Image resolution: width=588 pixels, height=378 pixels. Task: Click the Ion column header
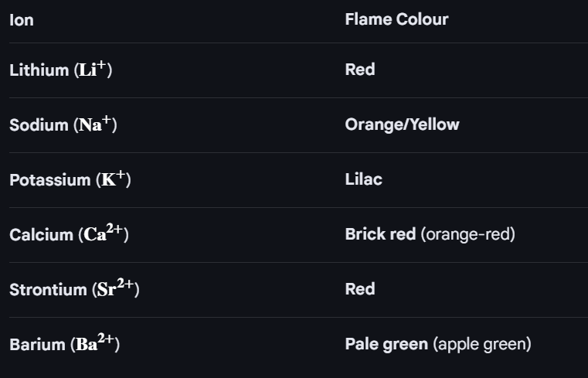(22, 20)
